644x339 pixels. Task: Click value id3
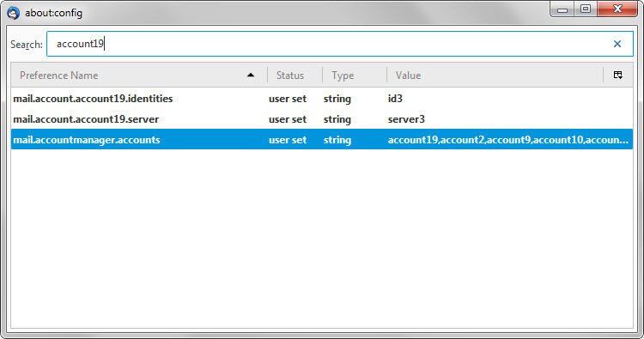click(x=395, y=99)
